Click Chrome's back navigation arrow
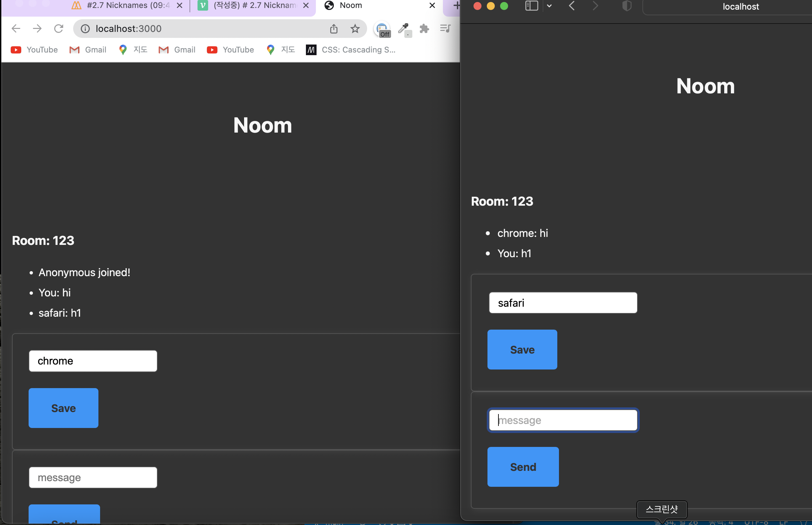Screen dimensions: 812x525 16,29
